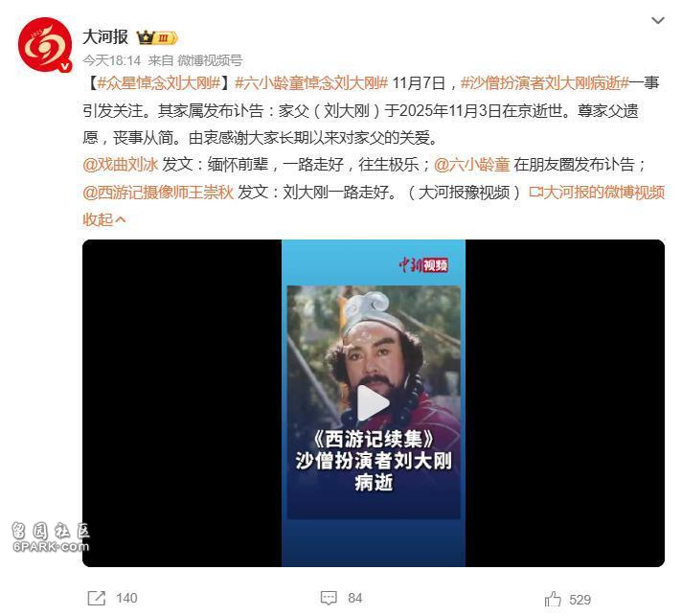Image resolution: width=682 pixels, height=616 pixels.
Task: Open hashtag #六小龄童悼念刘大刚#
Action: coord(311,83)
